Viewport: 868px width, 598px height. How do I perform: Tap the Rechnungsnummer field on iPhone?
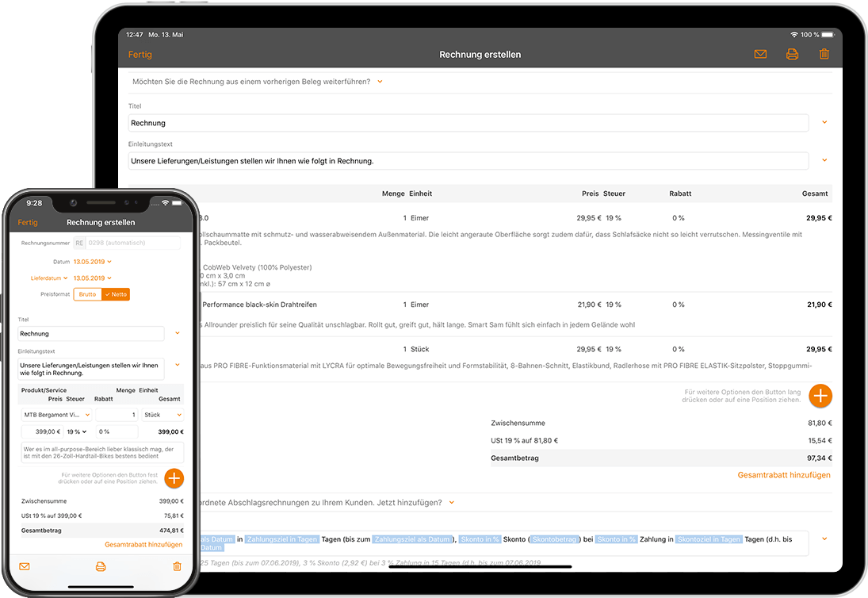127,243
